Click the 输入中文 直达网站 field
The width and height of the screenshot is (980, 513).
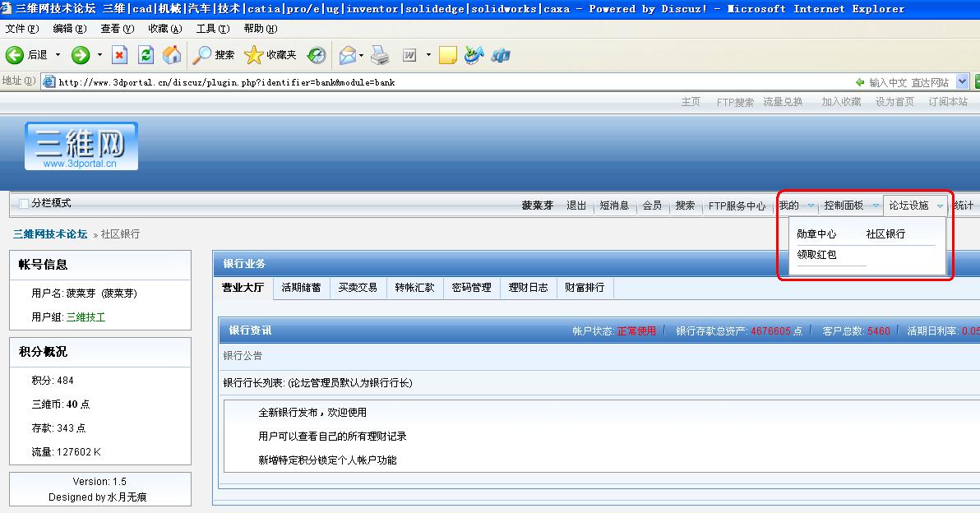click(x=908, y=82)
